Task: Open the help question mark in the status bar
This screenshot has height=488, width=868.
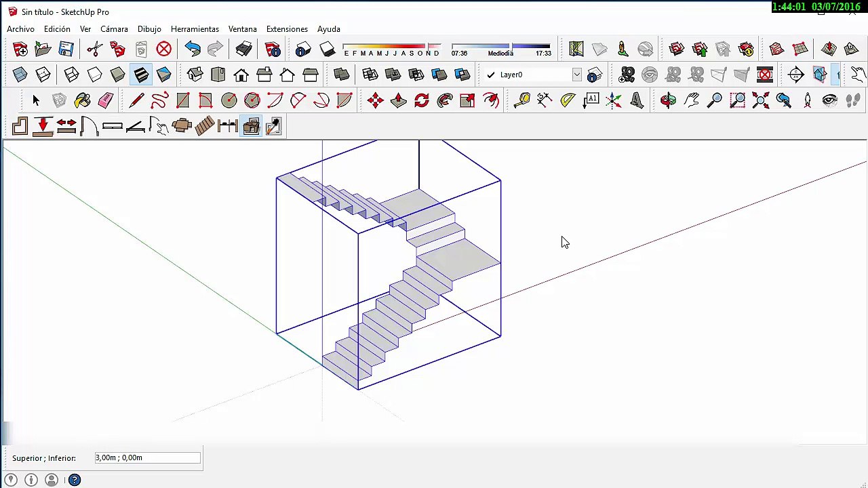Action: pyautogui.click(x=75, y=480)
